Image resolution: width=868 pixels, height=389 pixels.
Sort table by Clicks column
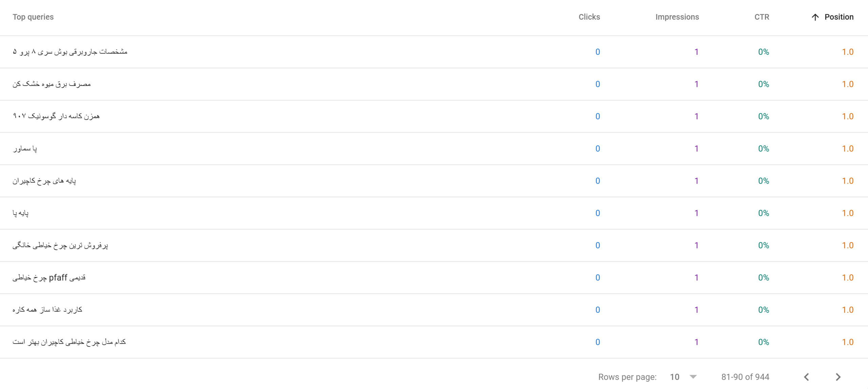coord(589,17)
